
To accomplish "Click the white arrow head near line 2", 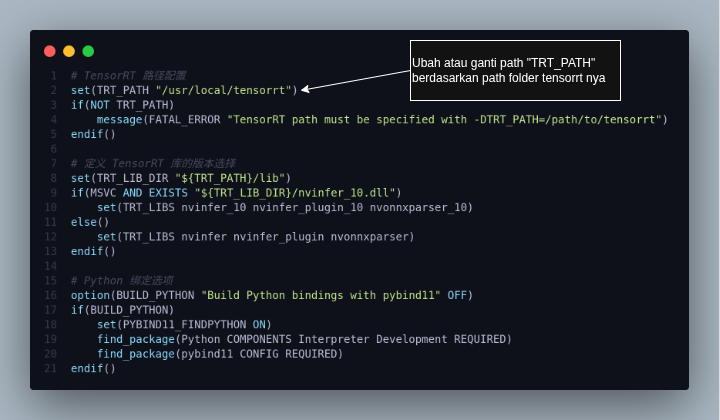I will (305, 89).
